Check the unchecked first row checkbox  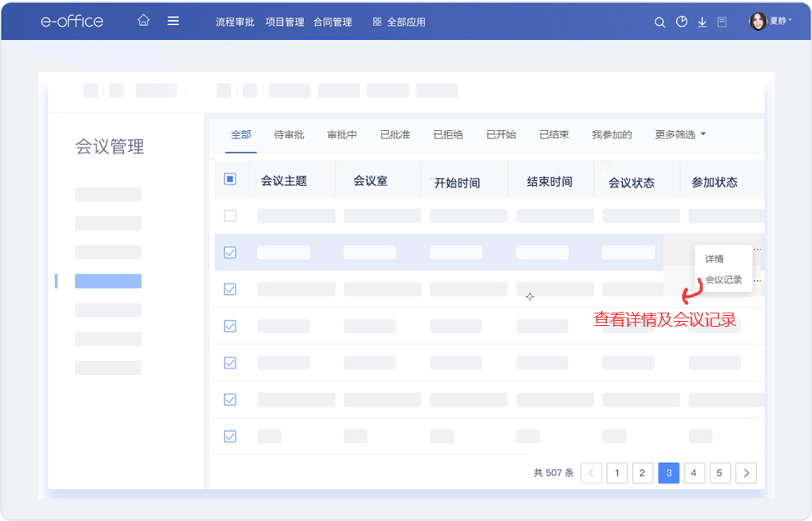click(x=231, y=216)
